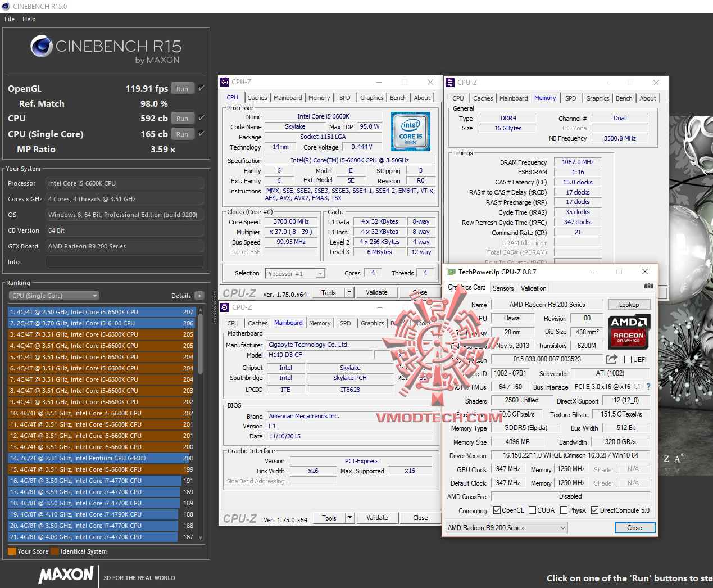Switch to Graphics tab in CPU-Z Memory window

coord(598,98)
